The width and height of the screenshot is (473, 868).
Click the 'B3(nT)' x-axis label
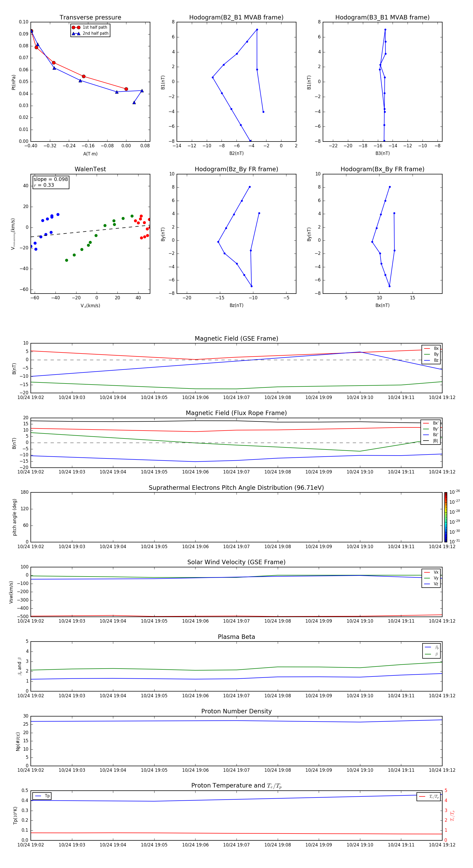point(382,153)
